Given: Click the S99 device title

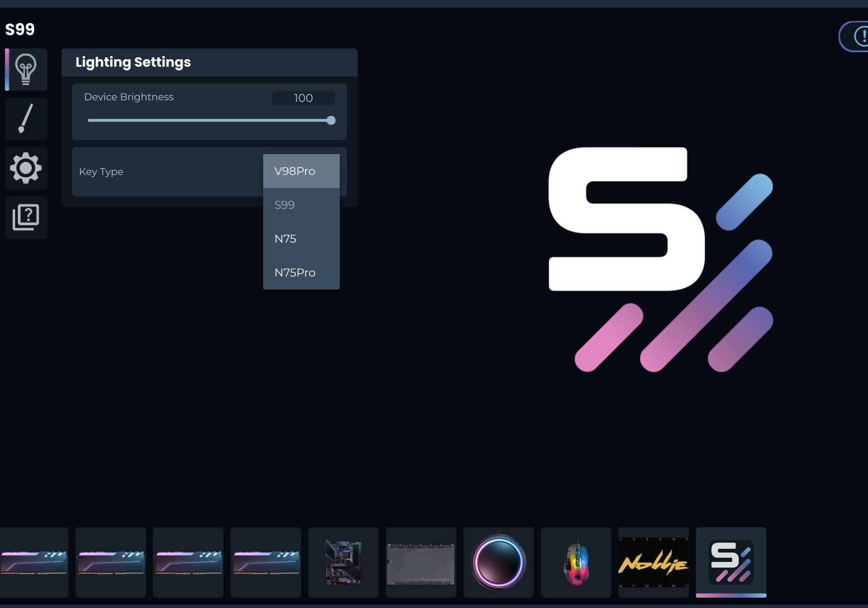Looking at the screenshot, I should [20, 29].
